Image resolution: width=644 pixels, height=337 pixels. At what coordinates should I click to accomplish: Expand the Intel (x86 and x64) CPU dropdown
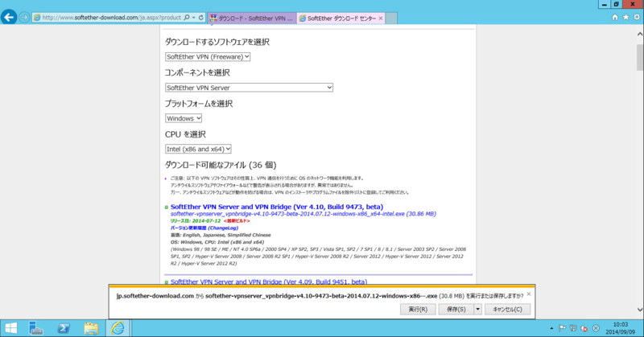pyautogui.click(x=198, y=149)
